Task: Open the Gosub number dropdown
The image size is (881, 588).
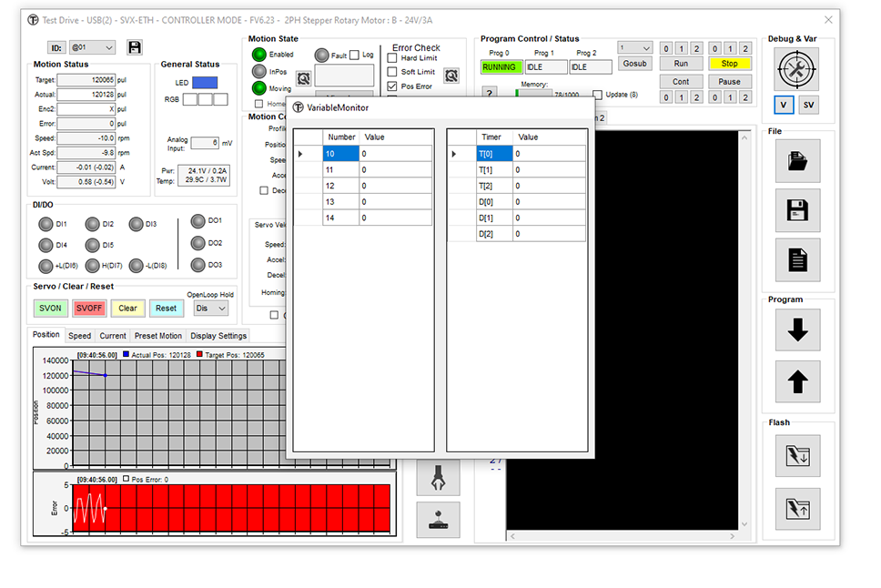Action: pos(634,48)
